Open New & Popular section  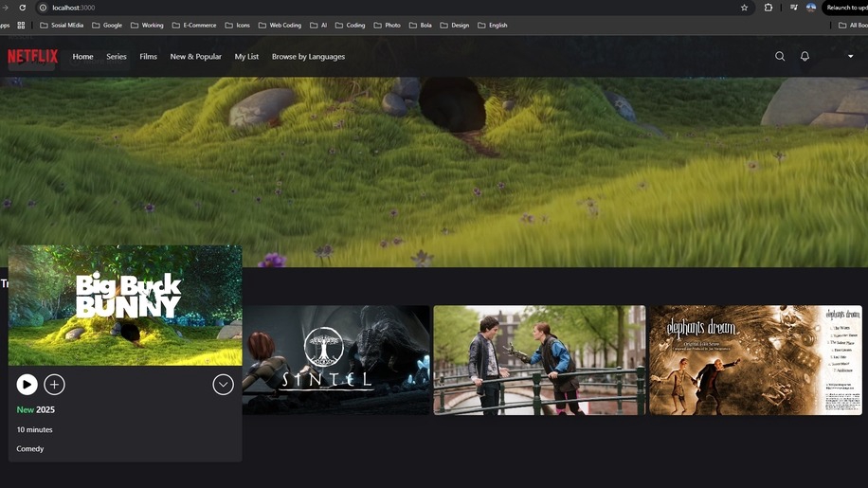coord(196,57)
